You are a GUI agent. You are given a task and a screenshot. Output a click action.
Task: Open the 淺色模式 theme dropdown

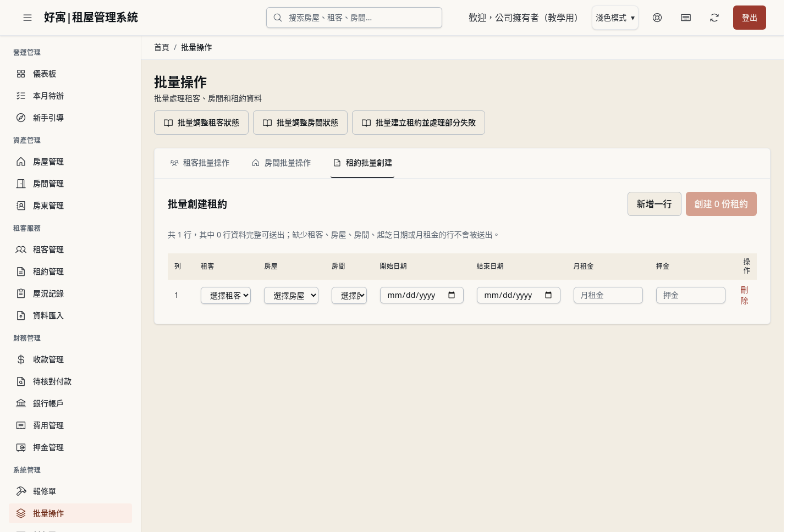[x=615, y=18]
